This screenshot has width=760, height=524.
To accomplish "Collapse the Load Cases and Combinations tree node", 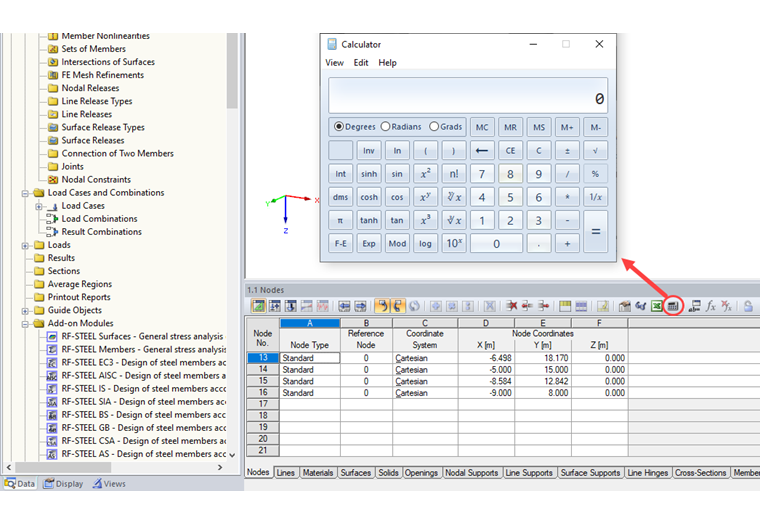I will pyautogui.click(x=25, y=193).
